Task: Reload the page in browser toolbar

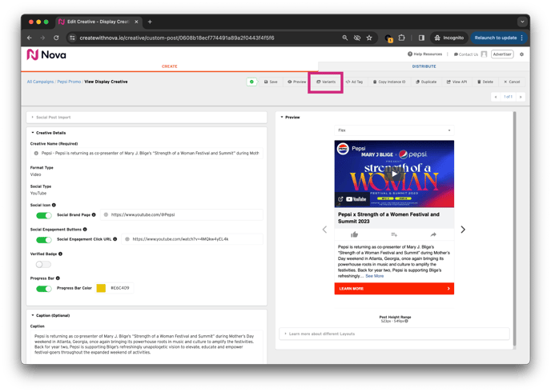Action: (x=56, y=38)
